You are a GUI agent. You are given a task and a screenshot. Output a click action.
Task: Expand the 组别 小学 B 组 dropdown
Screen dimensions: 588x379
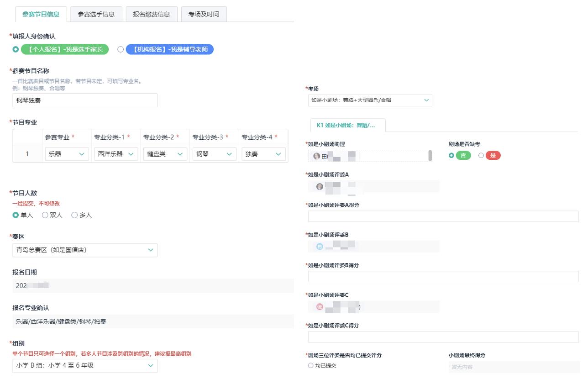point(85,365)
